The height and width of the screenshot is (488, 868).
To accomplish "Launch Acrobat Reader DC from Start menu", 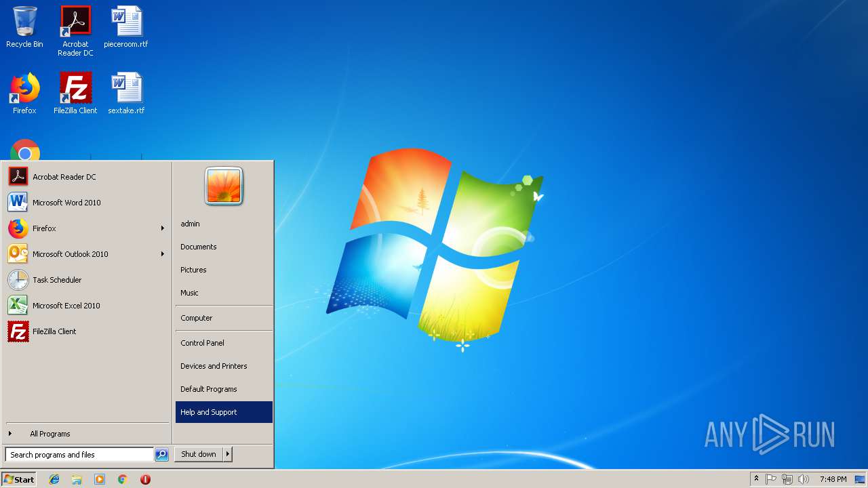I will tap(86, 177).
